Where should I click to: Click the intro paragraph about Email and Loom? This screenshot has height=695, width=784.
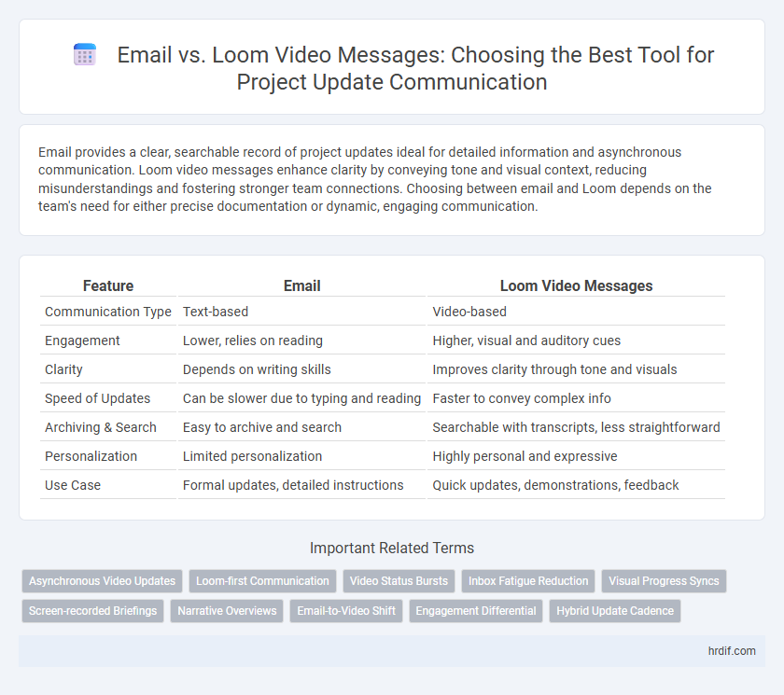click(375, 179)
